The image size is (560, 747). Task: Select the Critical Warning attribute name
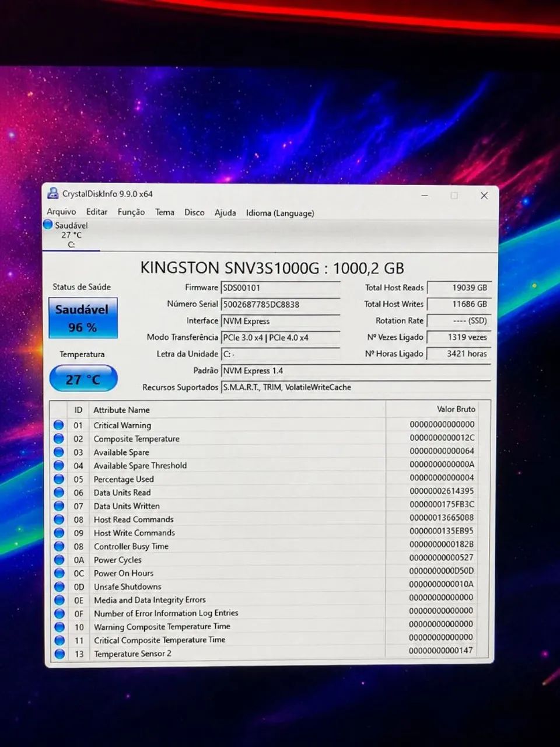[123, 425]
